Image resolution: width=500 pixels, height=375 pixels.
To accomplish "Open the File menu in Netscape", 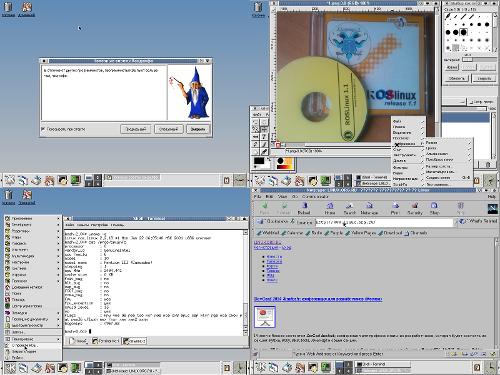I will [x=258, y=197].
